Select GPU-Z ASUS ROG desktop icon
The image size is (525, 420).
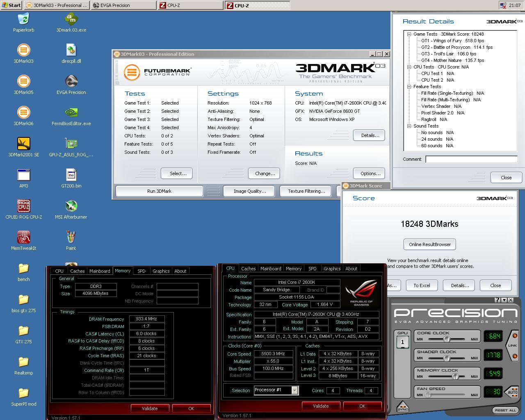coord(71,147)
